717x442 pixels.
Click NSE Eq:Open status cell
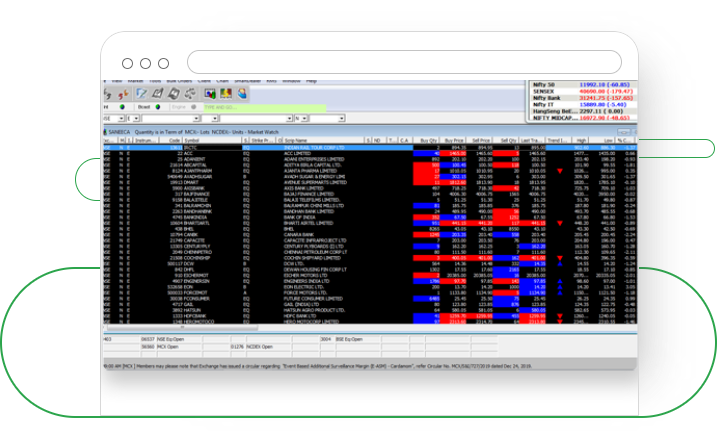[179, 340]
